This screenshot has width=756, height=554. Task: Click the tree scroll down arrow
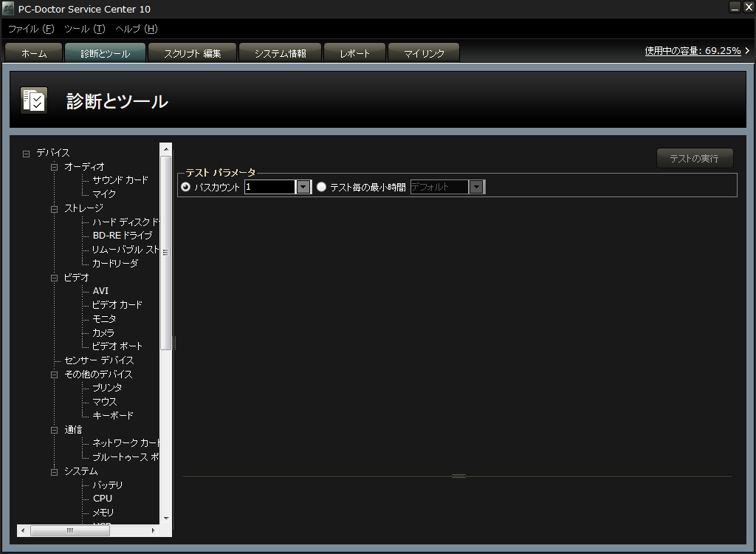tap(165, 519)
